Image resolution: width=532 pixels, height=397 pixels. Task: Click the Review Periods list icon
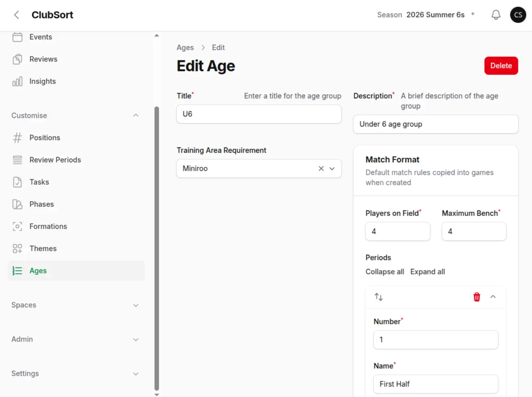pyautogui.click(x=17, y=160)
